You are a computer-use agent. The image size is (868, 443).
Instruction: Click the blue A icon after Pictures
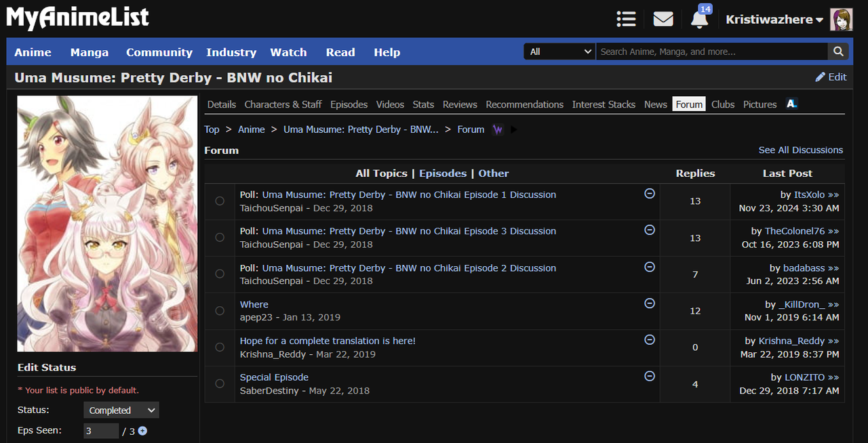click(791, 104)
